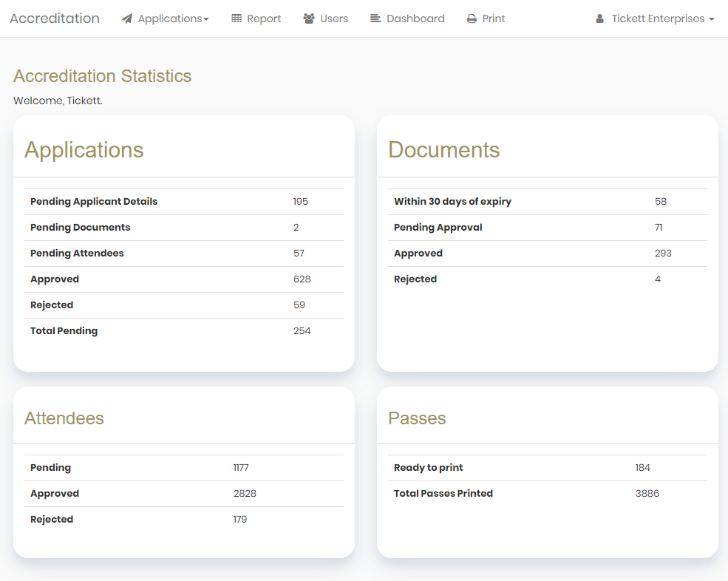The height and width of the screenshot is (581, 728).
Task: Select the Print menu item
Action: pos(486,18)
